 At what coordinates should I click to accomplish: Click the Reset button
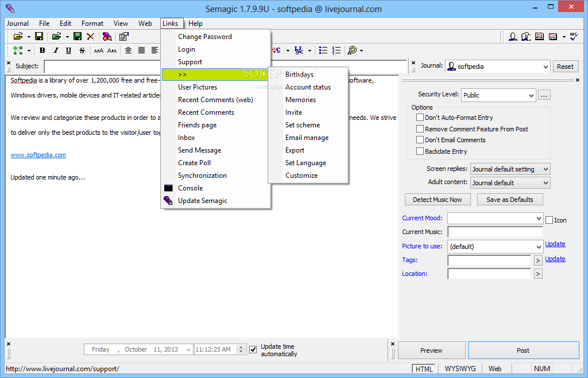565,67
